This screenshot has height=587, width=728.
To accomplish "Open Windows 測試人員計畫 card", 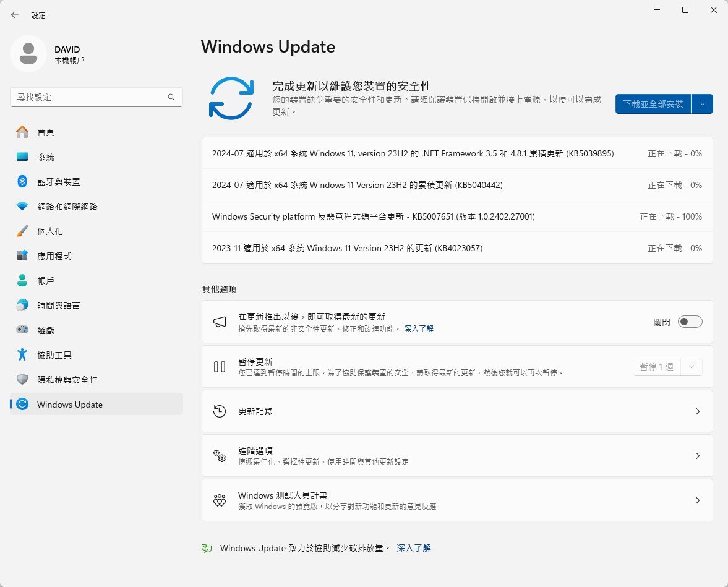I will tap(457, 500).
